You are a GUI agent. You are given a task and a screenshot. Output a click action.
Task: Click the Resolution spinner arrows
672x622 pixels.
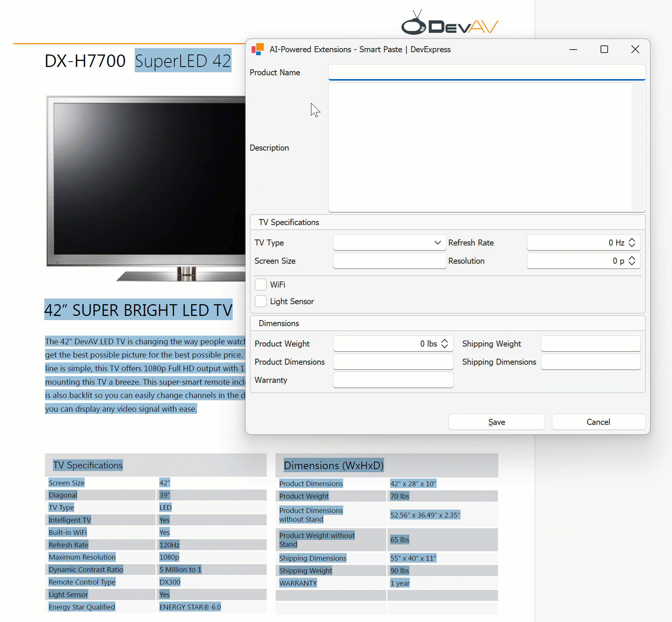[632, 261]
